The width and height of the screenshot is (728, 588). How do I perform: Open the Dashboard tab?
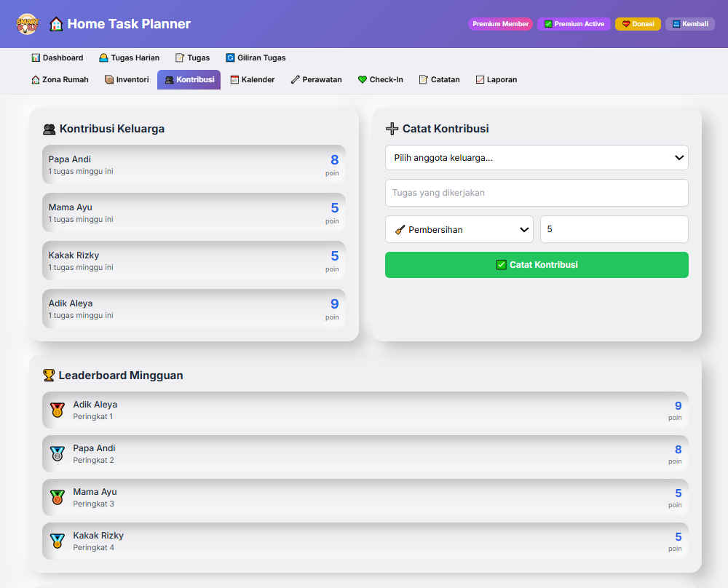tap(58, 57)
